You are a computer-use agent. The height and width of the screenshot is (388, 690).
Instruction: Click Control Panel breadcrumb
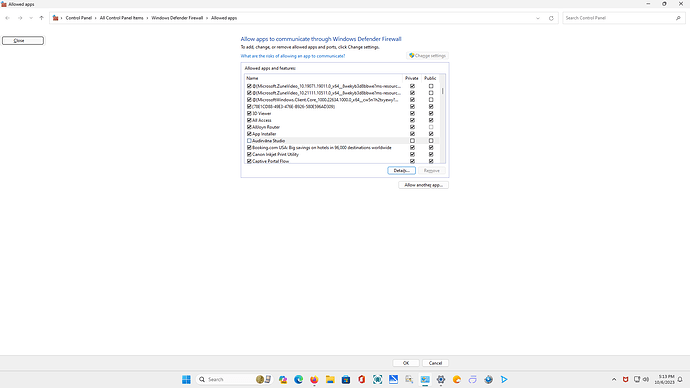79,18
